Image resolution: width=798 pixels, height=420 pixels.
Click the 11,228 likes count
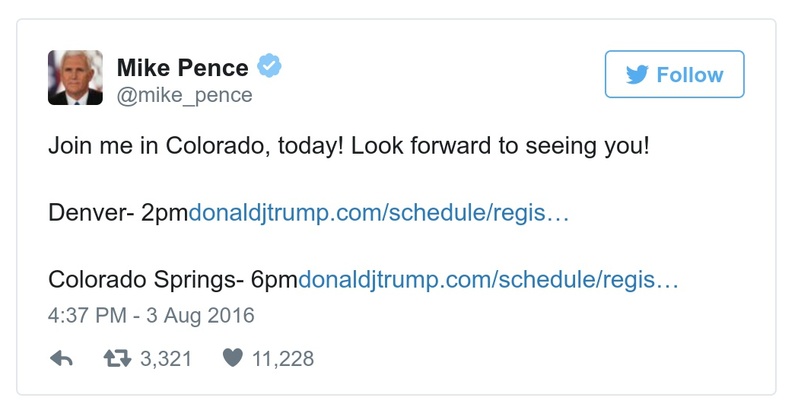[285, 358]
